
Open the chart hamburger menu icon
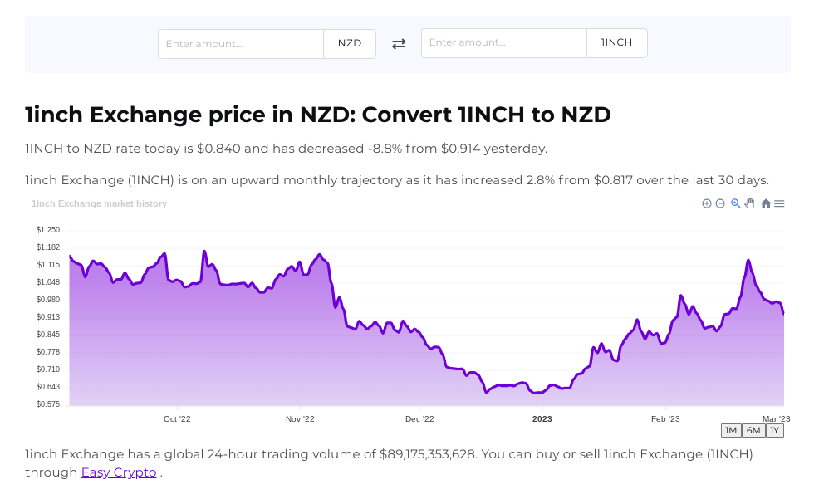point(779,203)
